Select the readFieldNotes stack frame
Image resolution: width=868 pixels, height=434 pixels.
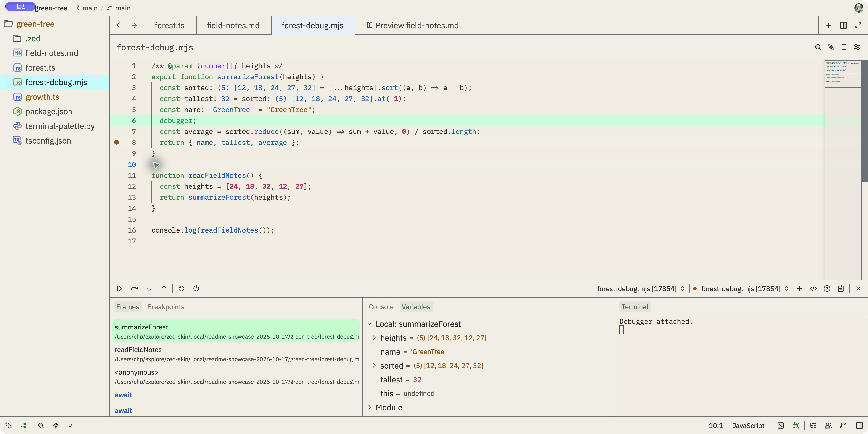tap(236, 354)
